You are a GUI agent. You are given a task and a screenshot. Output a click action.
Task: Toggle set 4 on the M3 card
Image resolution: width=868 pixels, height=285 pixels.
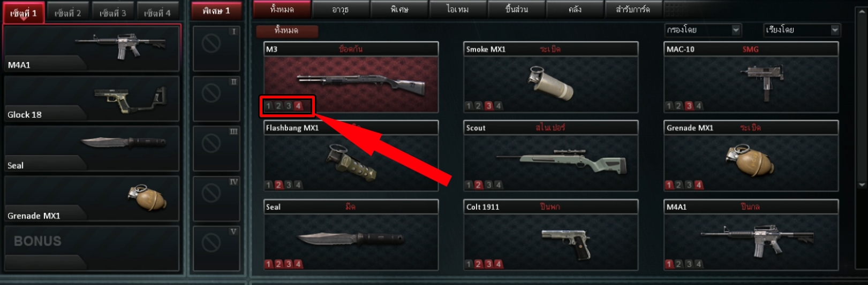point(298,106)
